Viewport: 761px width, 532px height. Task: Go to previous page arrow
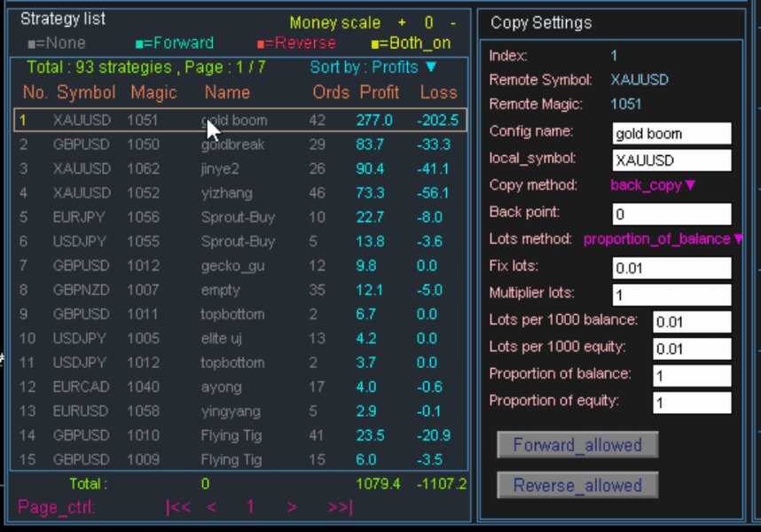tap(212, 507)
